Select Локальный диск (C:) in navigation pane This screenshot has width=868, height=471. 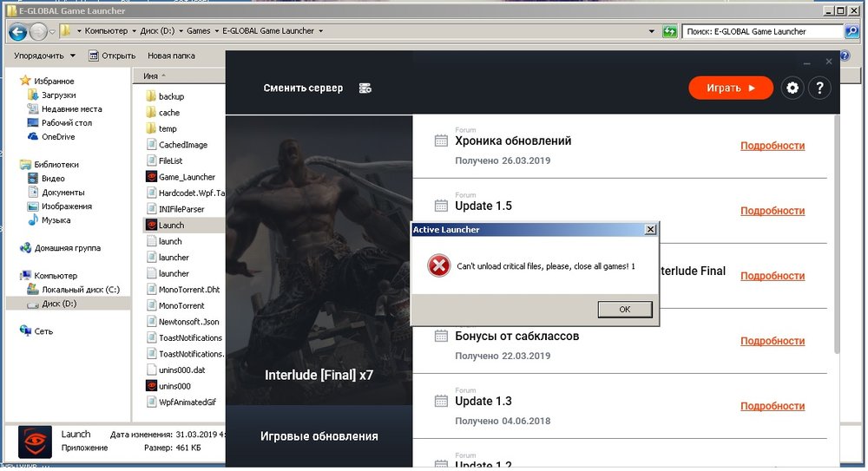click(x=80, y=290)
